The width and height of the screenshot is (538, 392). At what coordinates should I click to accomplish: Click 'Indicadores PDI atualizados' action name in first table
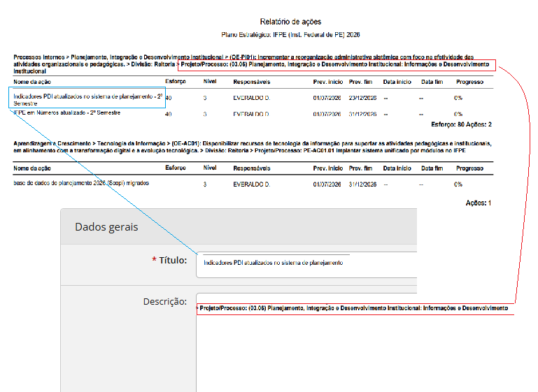[87, 100]
